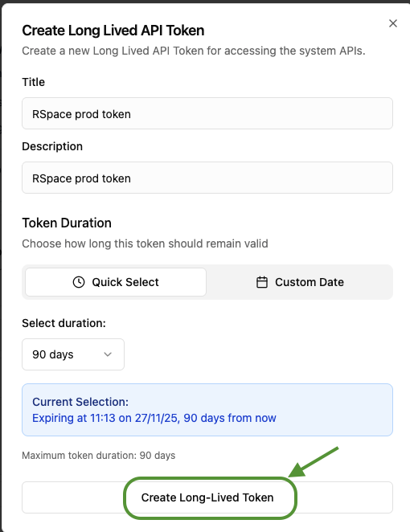Click the Title field label

coord(33,82)
